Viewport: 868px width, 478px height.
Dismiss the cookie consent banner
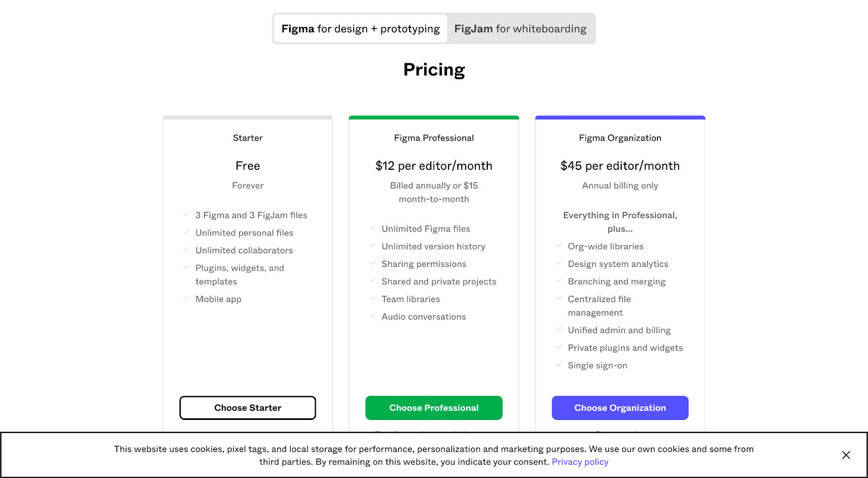click(x=846, y=455)
